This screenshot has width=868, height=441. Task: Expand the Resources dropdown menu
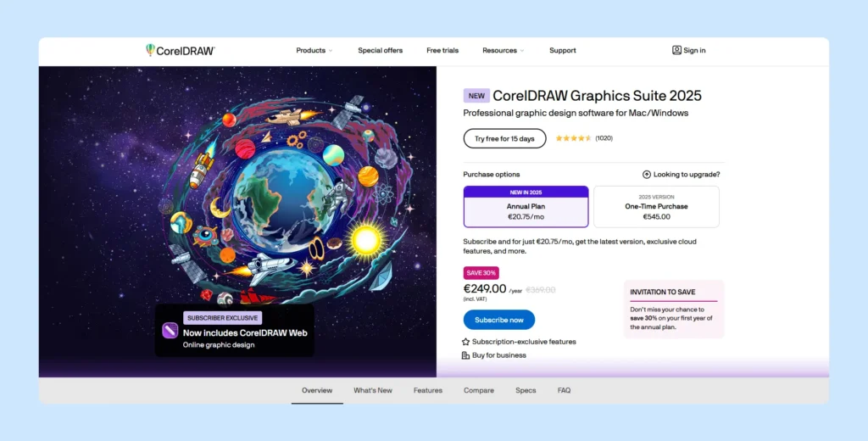click(x=503, y=50)
